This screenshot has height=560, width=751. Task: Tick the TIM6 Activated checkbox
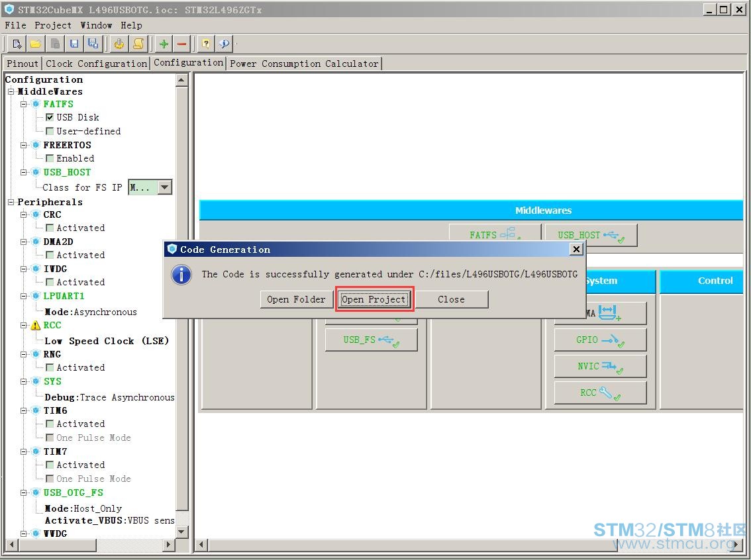[49, 424]
